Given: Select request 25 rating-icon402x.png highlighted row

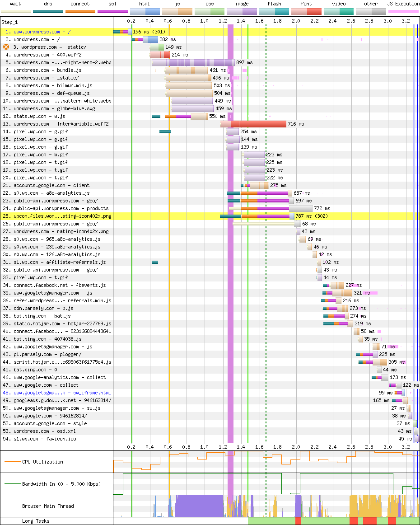Looking at the screenshot, I should pyautogui.click(x=56, y=216).
